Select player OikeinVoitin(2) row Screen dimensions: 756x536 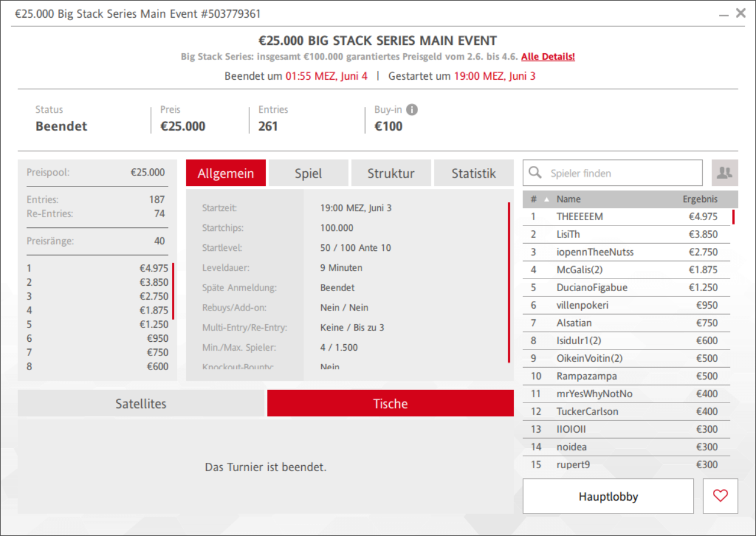pyautogui.click(x=626, y=358)
